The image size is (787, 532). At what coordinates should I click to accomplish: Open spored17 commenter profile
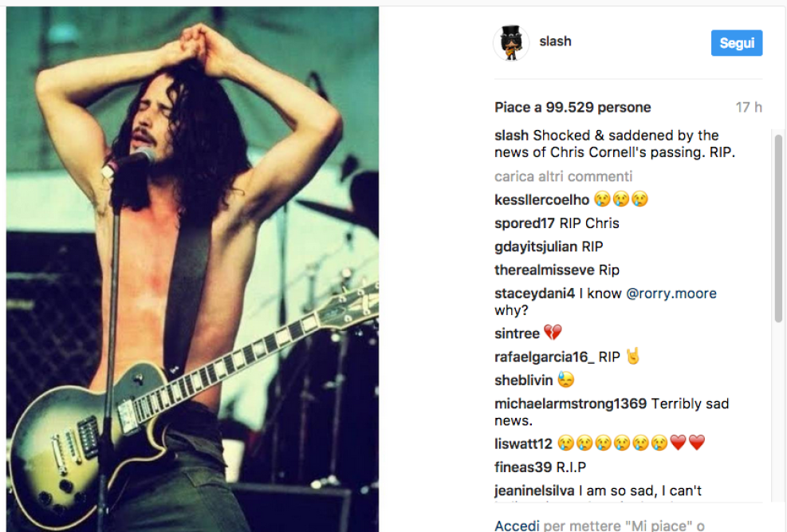pos(525,223)
